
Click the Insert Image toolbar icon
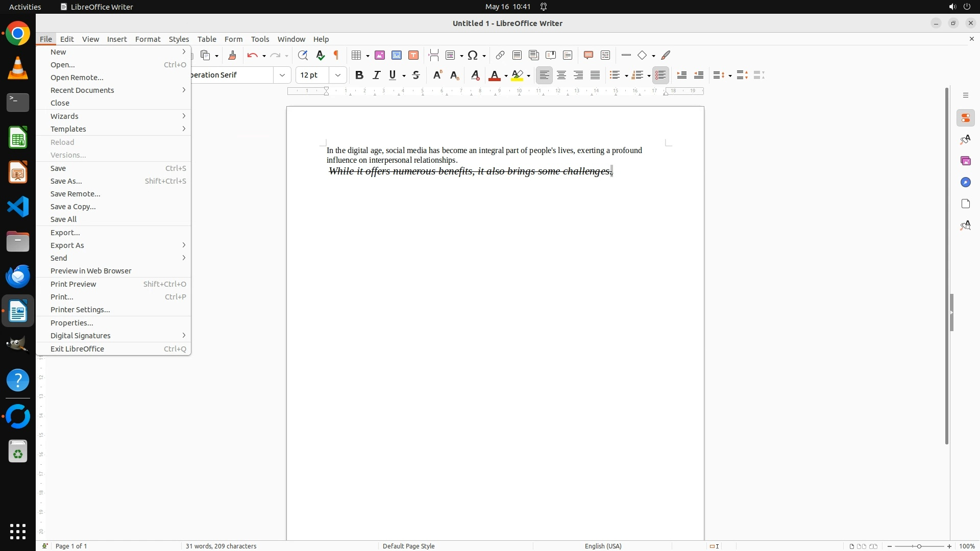(380, 55)
